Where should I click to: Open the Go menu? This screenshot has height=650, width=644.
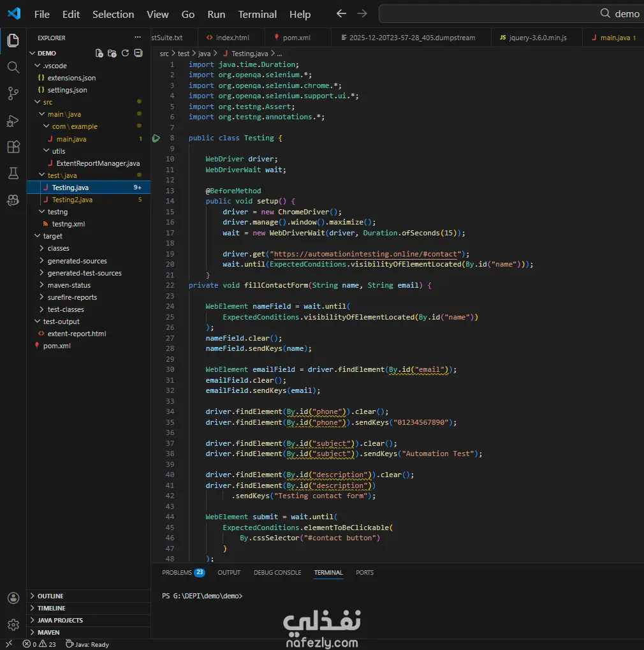click(187, 14)
